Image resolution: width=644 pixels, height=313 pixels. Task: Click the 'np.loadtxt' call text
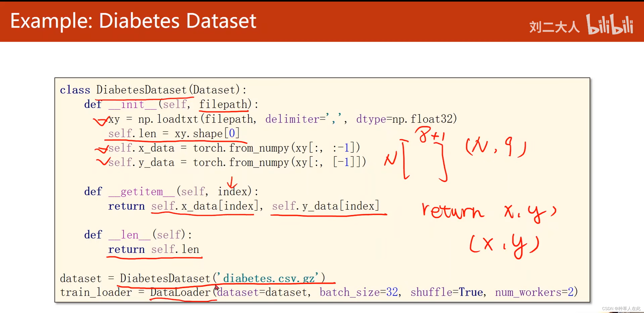168,119
